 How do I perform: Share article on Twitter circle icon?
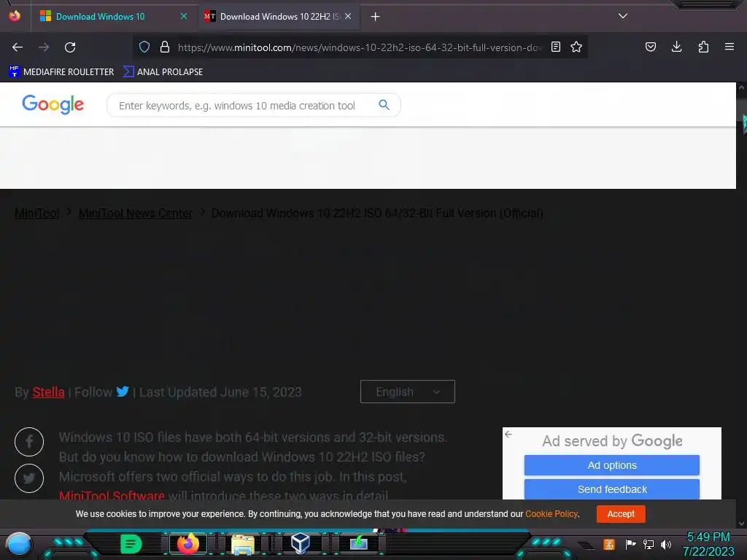[29, 478]
